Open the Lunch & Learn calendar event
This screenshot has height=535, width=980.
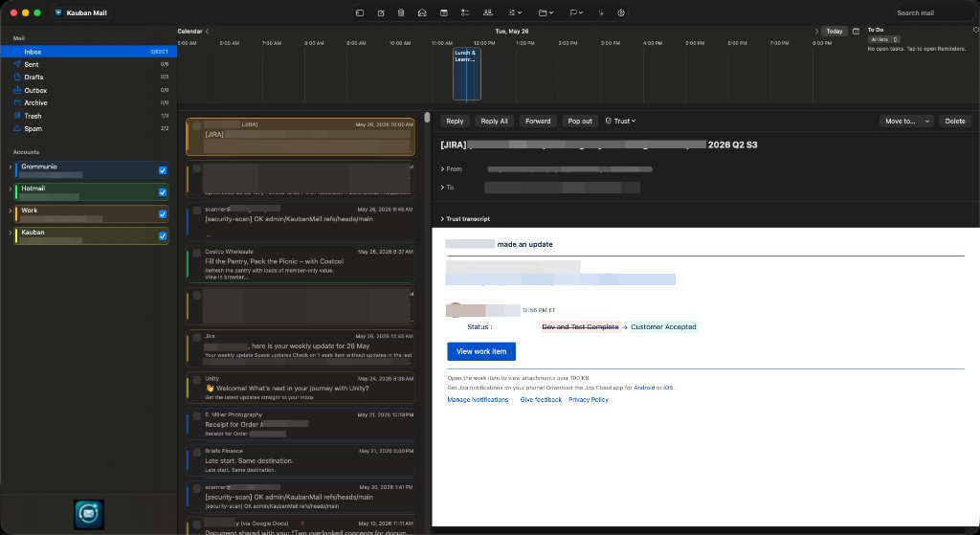[466, 74]
